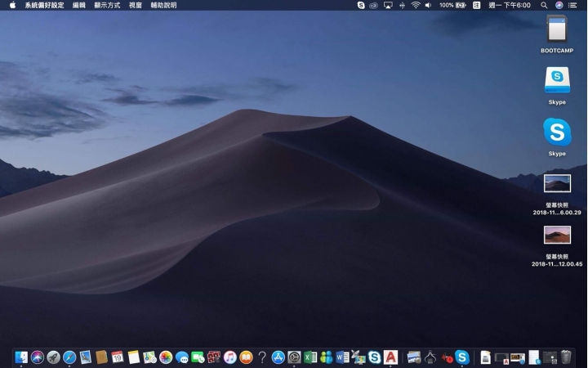Open the 顯示方式 menu
The height and width of the screenshot is (368, 588).
coord(107,5)
